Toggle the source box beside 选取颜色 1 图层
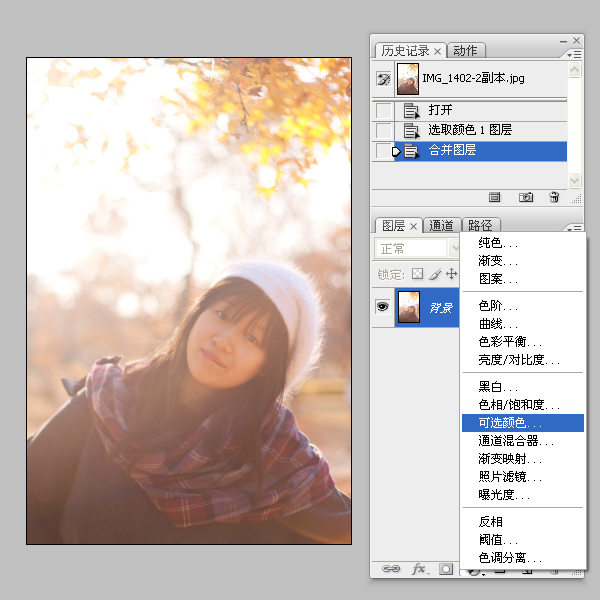 coord(383,130)
